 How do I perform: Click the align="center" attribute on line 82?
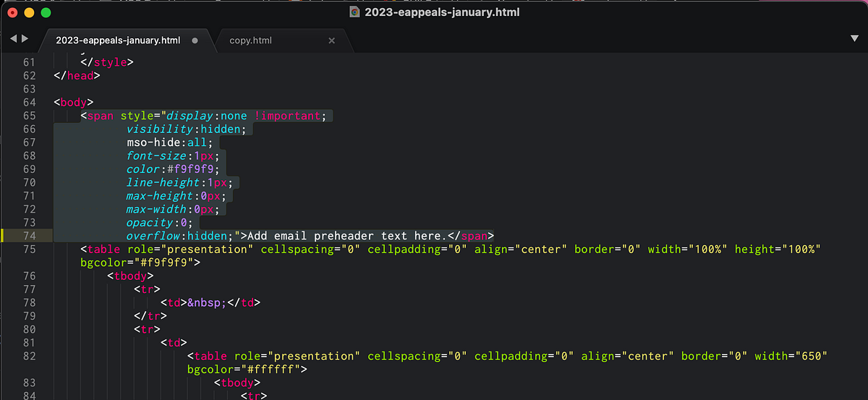[x=628, y=356]
